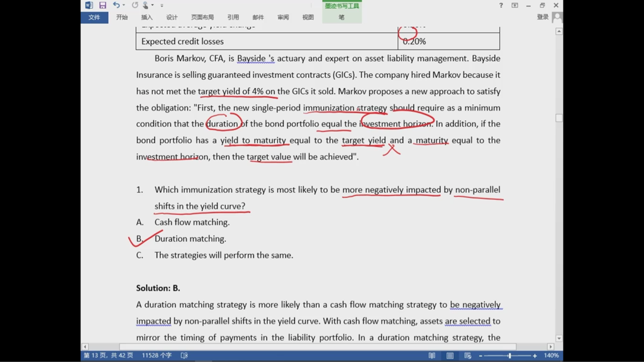Image resolution: width=644 pixels, height=362 pixels.
Task: Switch to the 邮件 (Mailings) ribbon tab
Action: click(x=258, y=17)
